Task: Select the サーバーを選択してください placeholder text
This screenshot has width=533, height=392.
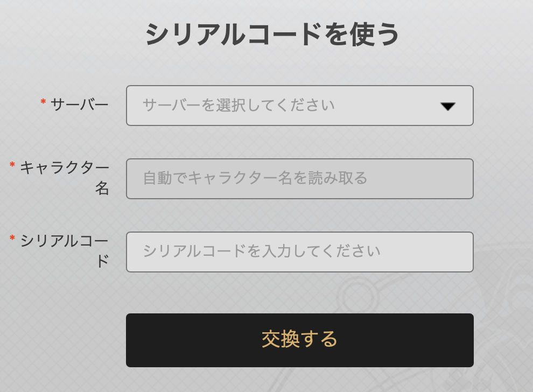Action: [x=239, y=105]
